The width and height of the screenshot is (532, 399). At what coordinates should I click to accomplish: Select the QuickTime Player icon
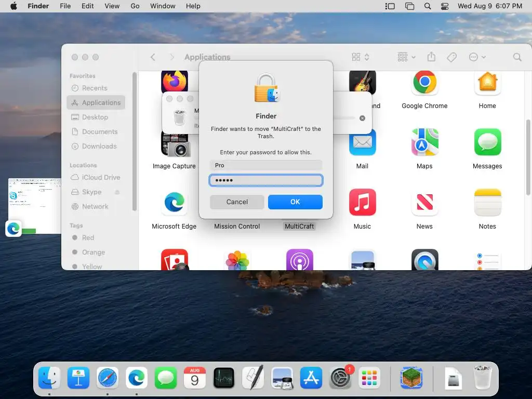[424, 260]
